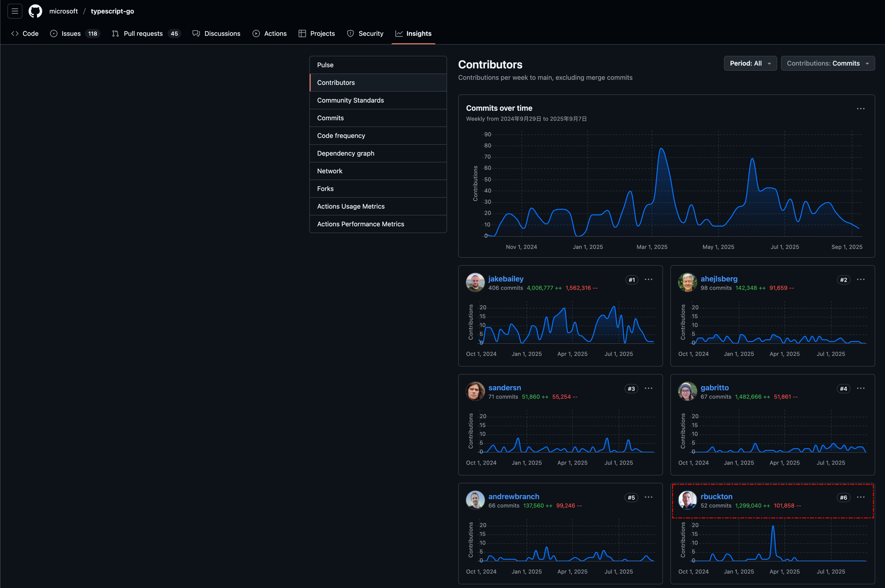Click the Projects table icon
Viewport: 885px width, 588px height.
coord(302,33)
